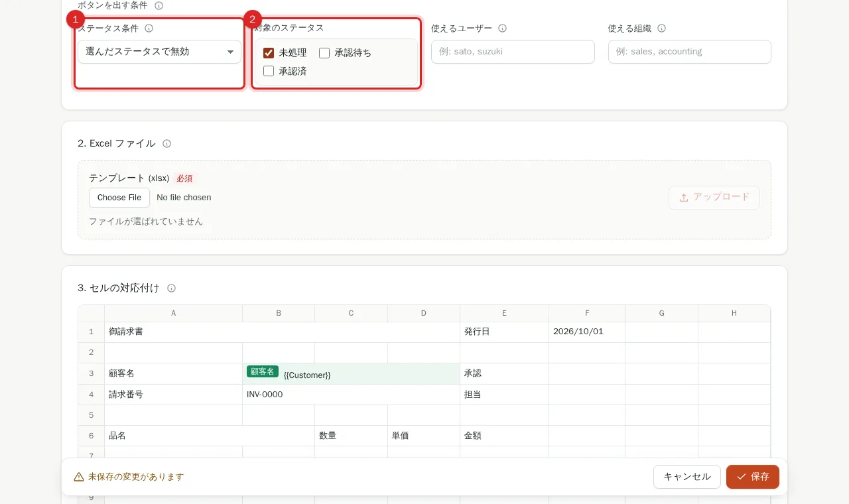This screenshot has width=849, height=504.
Task: Click the unsaved changes warning icon
Action: (79, 477)
